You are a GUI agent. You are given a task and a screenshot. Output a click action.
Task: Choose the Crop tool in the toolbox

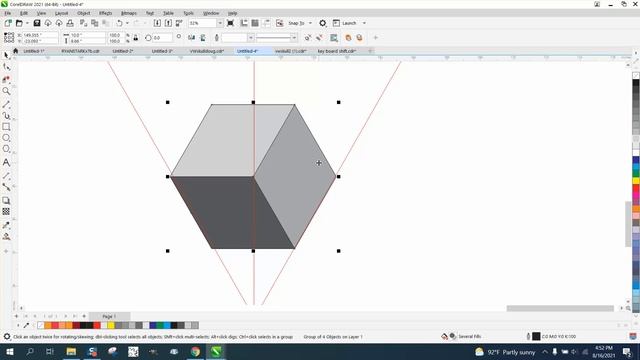coord(6,79)
